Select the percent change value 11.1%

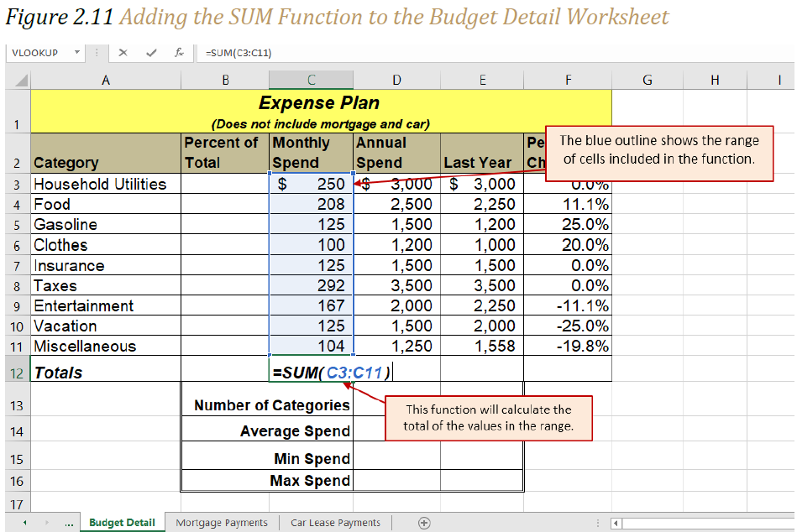[568, 204]
